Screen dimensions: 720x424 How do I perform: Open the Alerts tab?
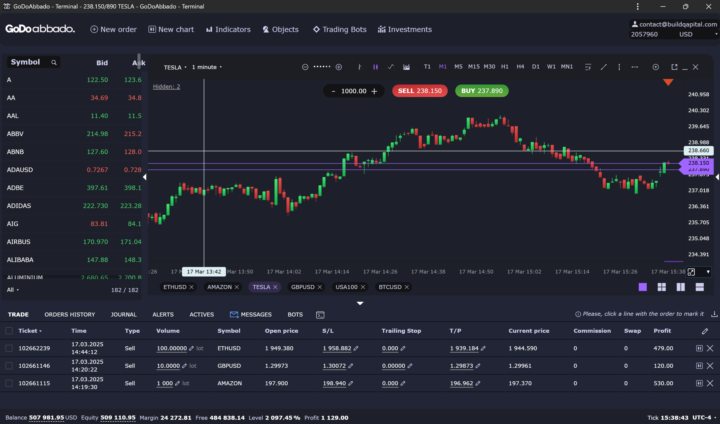(163, 315)
